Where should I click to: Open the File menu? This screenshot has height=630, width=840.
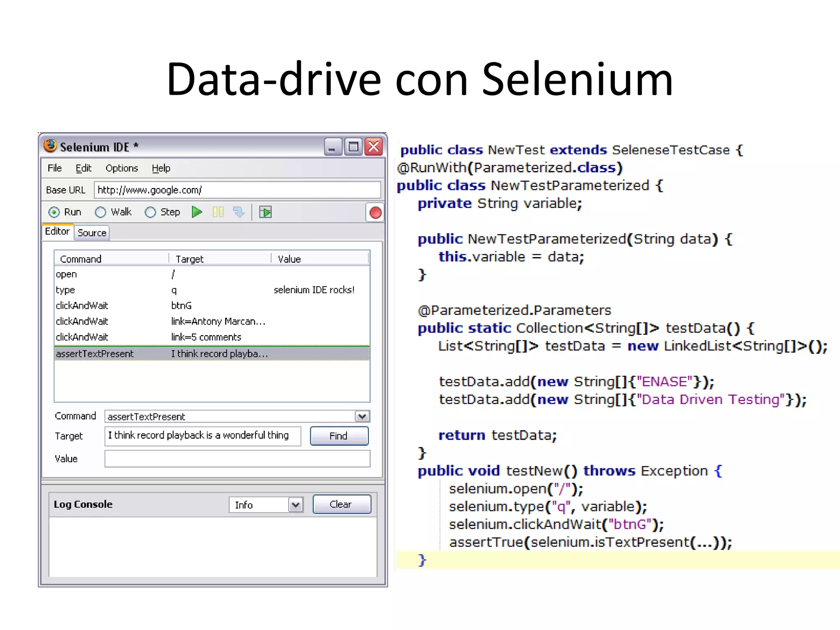pos(55,168)
